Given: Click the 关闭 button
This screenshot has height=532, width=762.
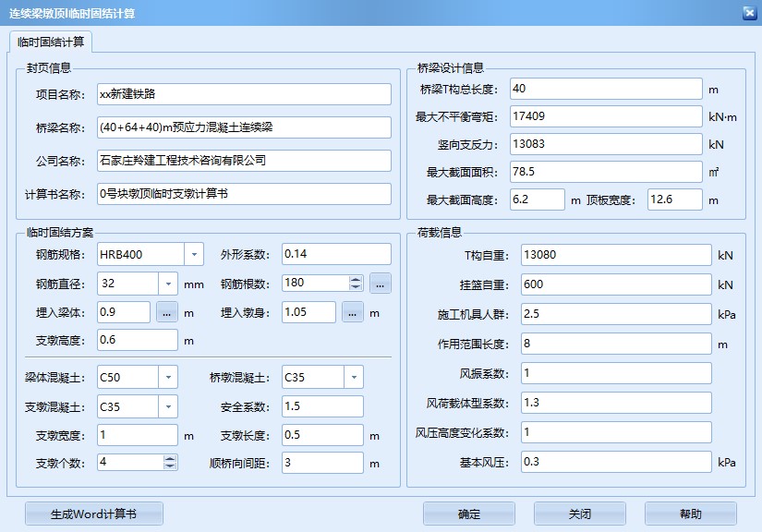Looking at the screenshot, I should click(x=580, y=514).
